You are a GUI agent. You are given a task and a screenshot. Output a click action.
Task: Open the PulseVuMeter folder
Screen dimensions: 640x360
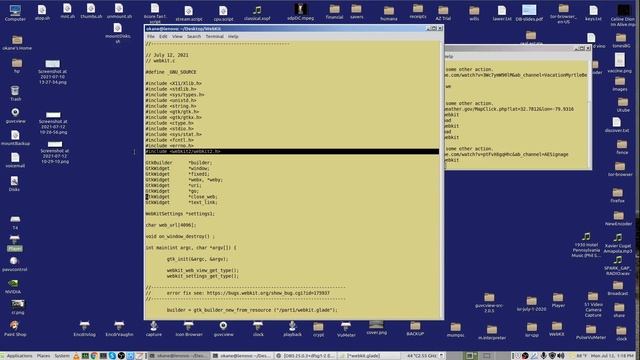click(x=591, y=332)
